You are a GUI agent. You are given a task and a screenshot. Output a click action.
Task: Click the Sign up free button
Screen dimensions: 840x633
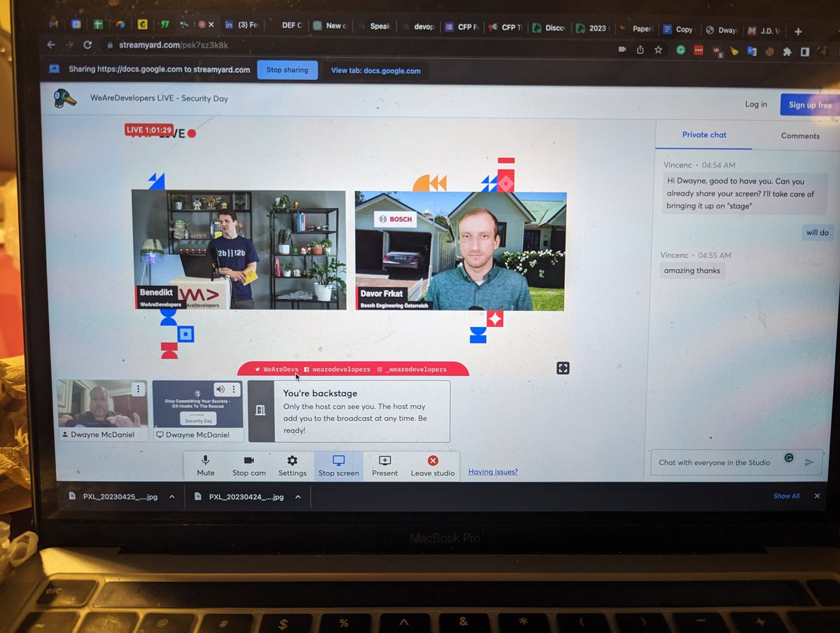(810, 105)
